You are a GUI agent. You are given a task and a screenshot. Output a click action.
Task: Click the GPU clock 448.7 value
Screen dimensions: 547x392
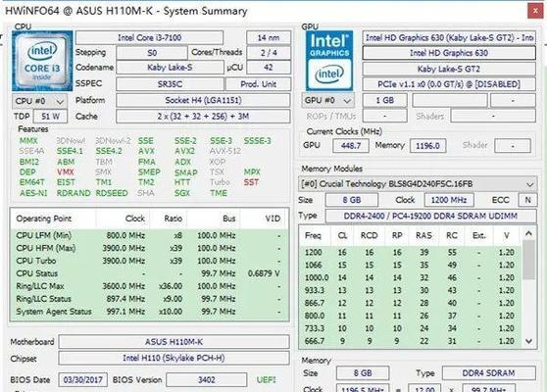[351, 145]
